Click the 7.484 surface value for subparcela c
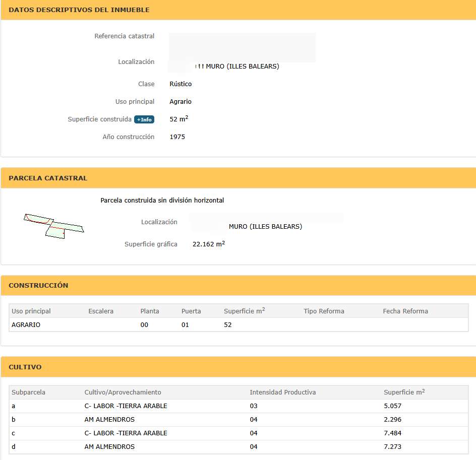476x460 pixels. coord(392,433)
